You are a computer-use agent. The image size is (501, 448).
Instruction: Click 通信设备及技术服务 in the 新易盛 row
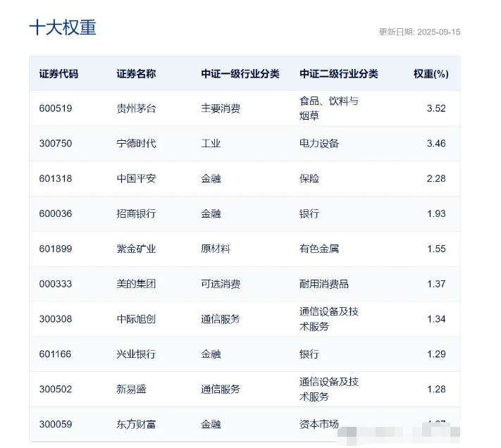tap(329, 390)
